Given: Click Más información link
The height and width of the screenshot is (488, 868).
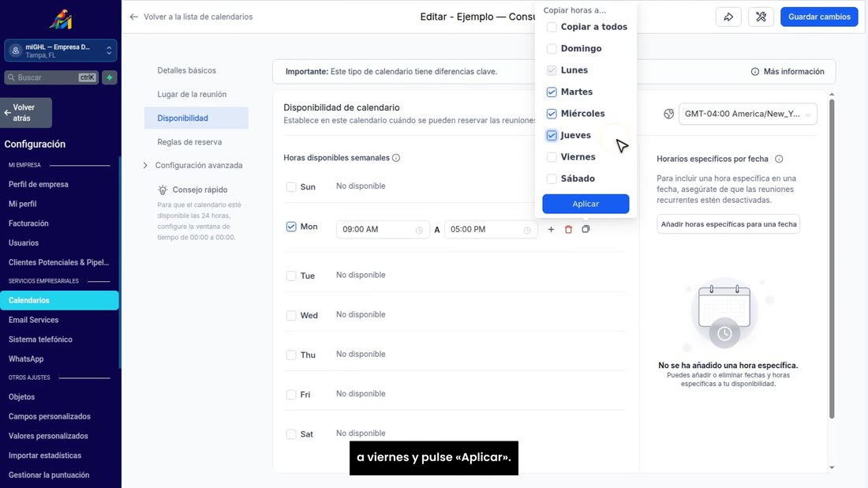Looking at the screenshot, I should tap(788, 71).
